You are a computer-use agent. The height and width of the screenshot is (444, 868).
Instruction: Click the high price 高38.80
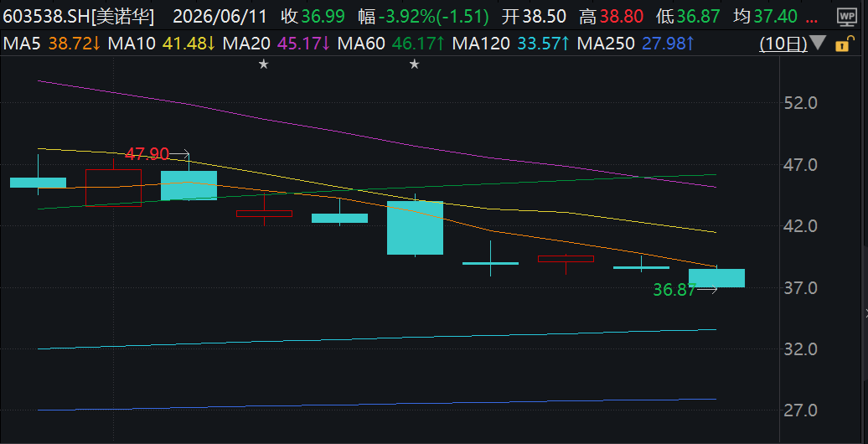click(x=611, y=17)
